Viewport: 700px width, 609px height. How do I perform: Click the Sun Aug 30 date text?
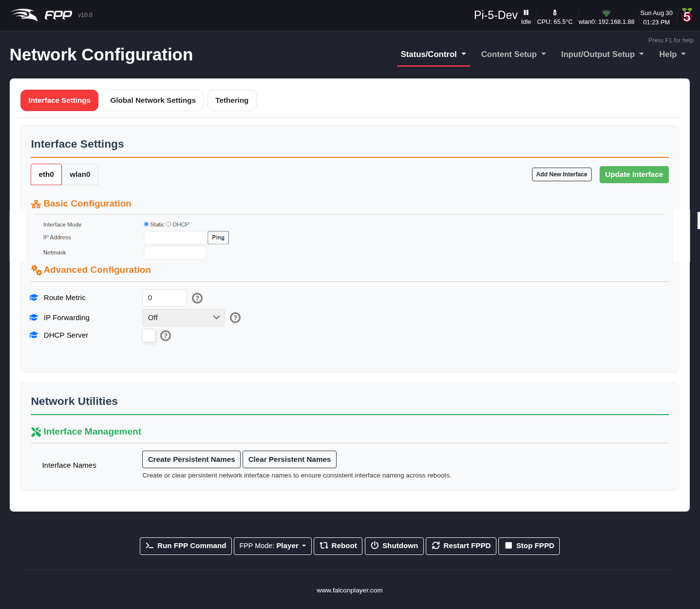click(x=656, y=13)
